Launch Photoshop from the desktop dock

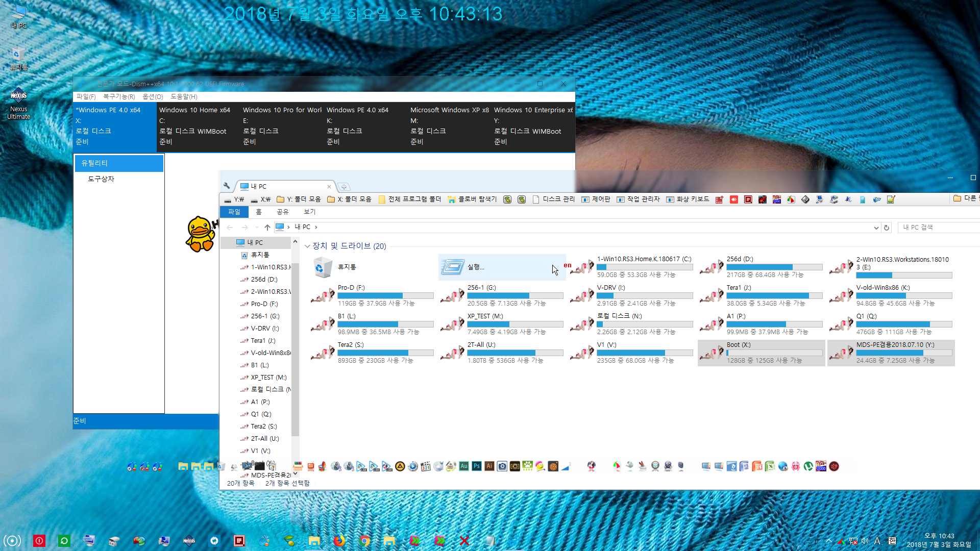pos(476,466)
